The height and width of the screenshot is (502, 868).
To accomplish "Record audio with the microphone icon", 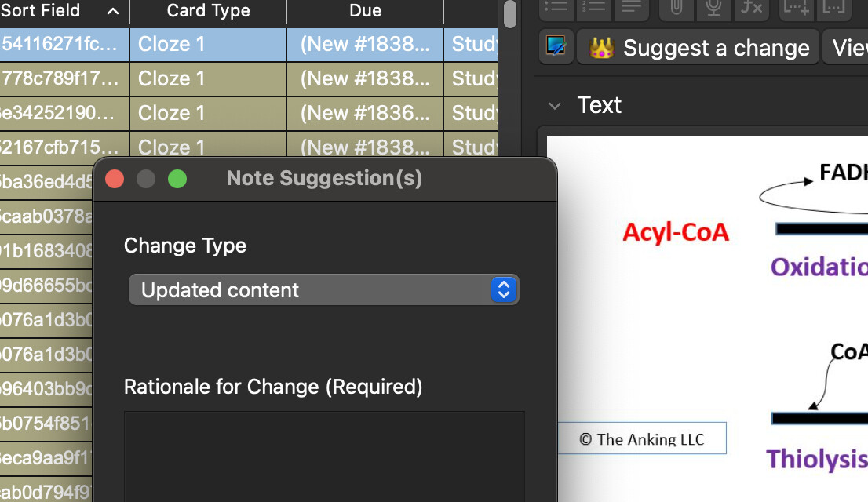I will tap(713, 7).
